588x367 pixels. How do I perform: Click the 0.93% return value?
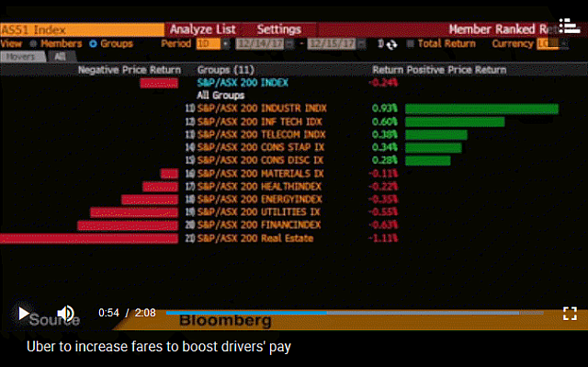(x=384, y=109)
